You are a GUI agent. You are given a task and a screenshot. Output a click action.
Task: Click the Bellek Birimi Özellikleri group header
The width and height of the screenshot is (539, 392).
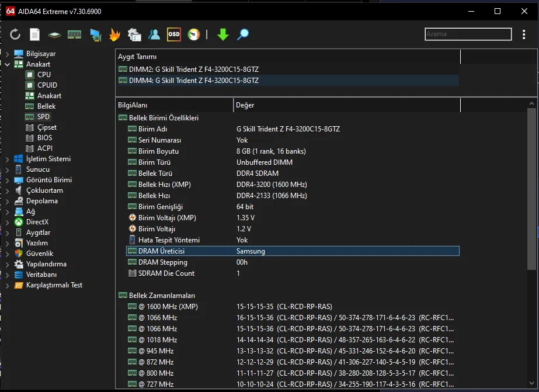(x=164, y=118)
